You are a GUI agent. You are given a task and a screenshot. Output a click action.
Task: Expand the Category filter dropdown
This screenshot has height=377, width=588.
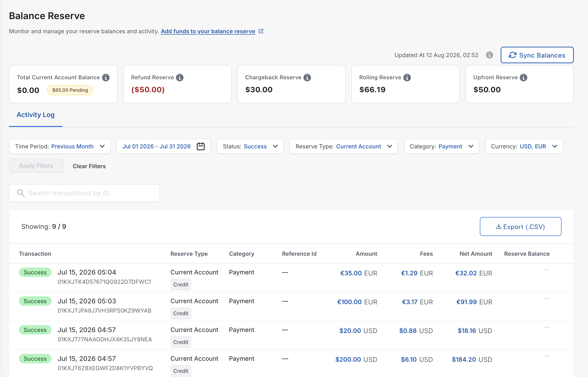pyautogui.click(x=441, y=146)
